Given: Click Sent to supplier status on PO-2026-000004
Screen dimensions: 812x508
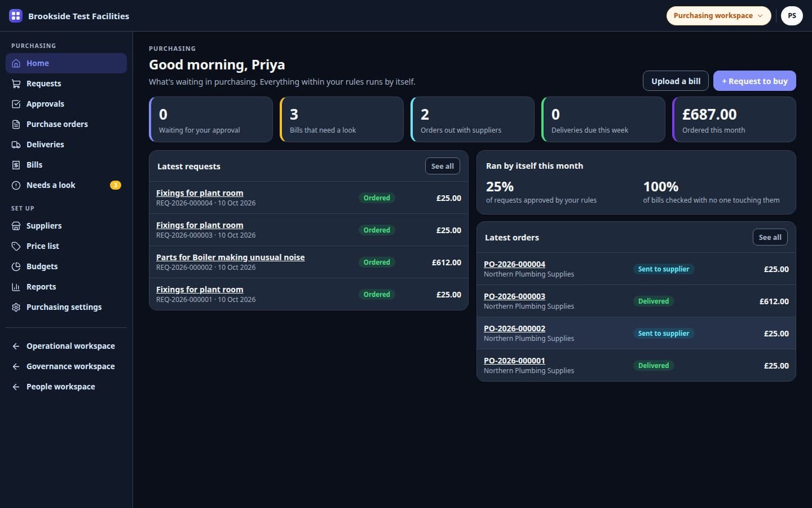Looking at the screenshot, I should 664,269.
